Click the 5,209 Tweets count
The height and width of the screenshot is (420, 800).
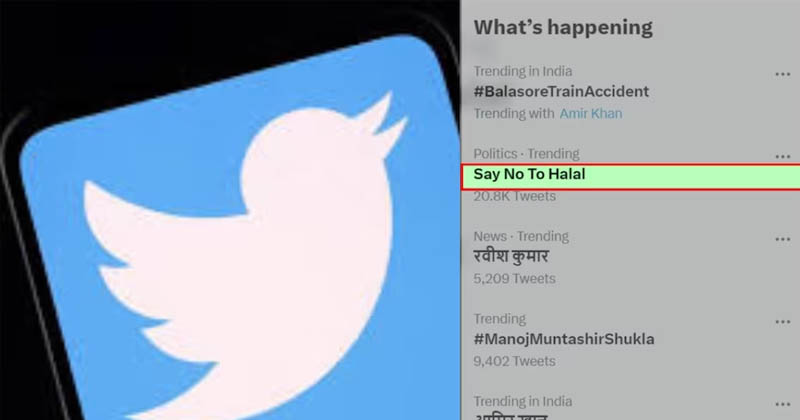(514, 279)
